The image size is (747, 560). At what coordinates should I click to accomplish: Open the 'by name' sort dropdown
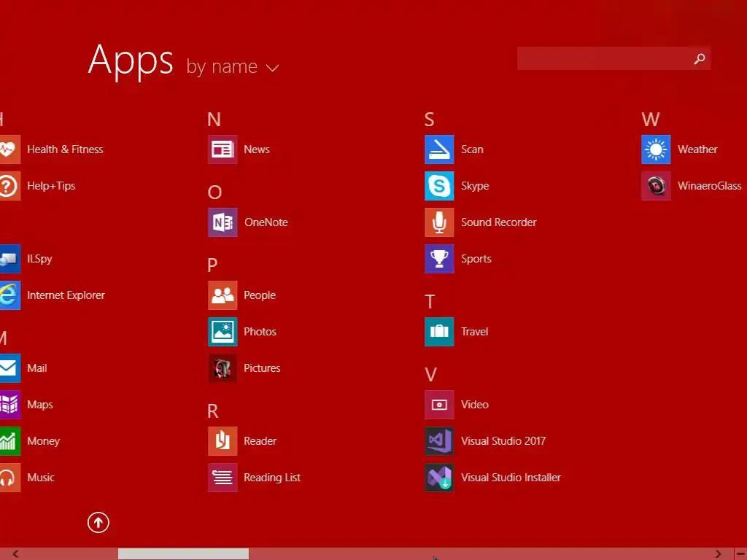click(232, 66)
